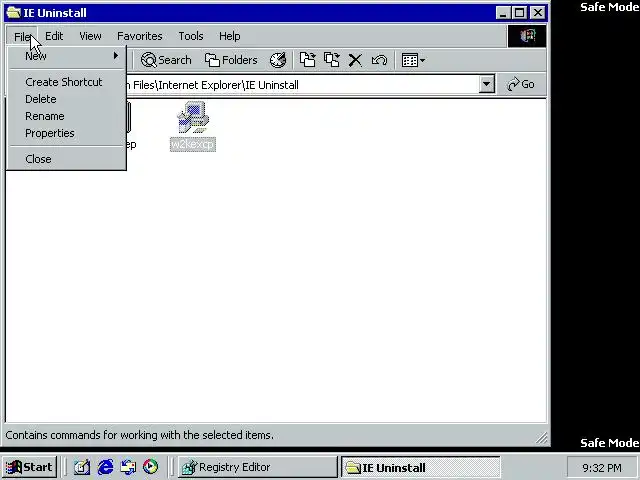Screen dimensions: 640x480
Task: Click inside the address path field
Action: coord(302,85)
